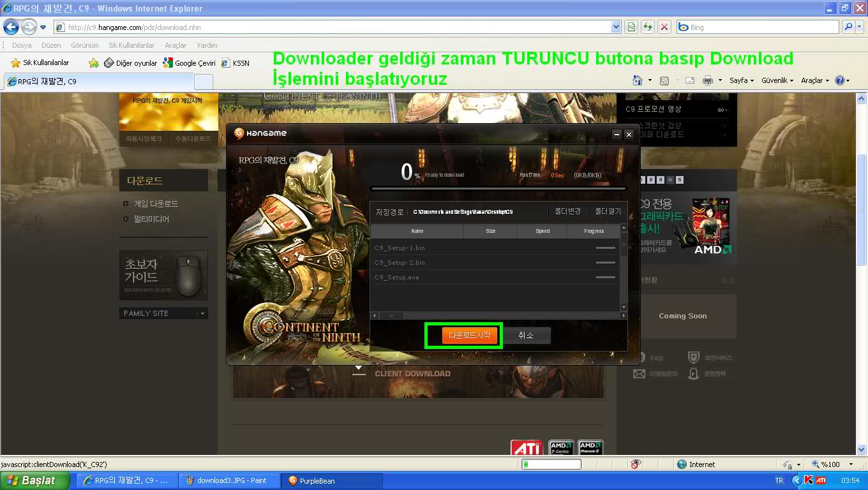Image resolution: width=868 pixels, height=490 pixels.
Task: Open the recent pages arrow beside Forward
Action: (43, 27)
